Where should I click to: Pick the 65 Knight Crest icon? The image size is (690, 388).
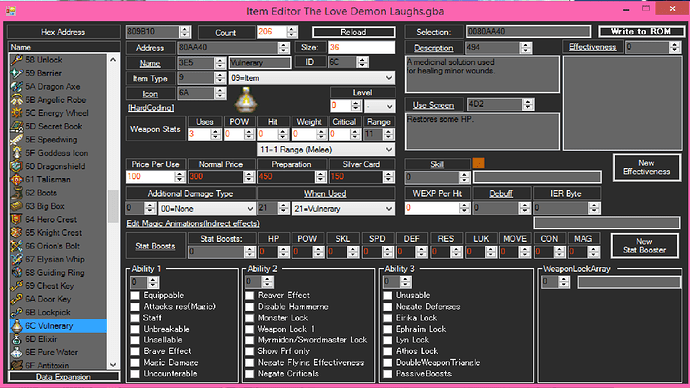pos(17,233)
